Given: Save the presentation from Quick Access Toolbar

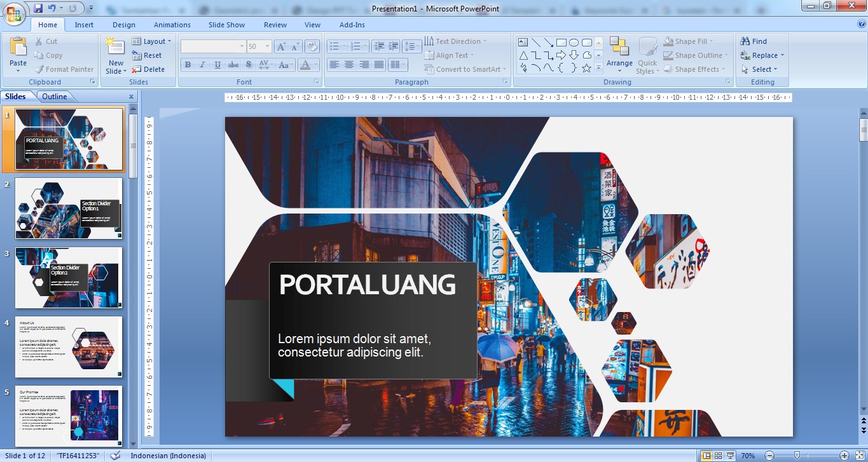Looking at the screenshot, I should pyautogui.click(x=38, y=8).
